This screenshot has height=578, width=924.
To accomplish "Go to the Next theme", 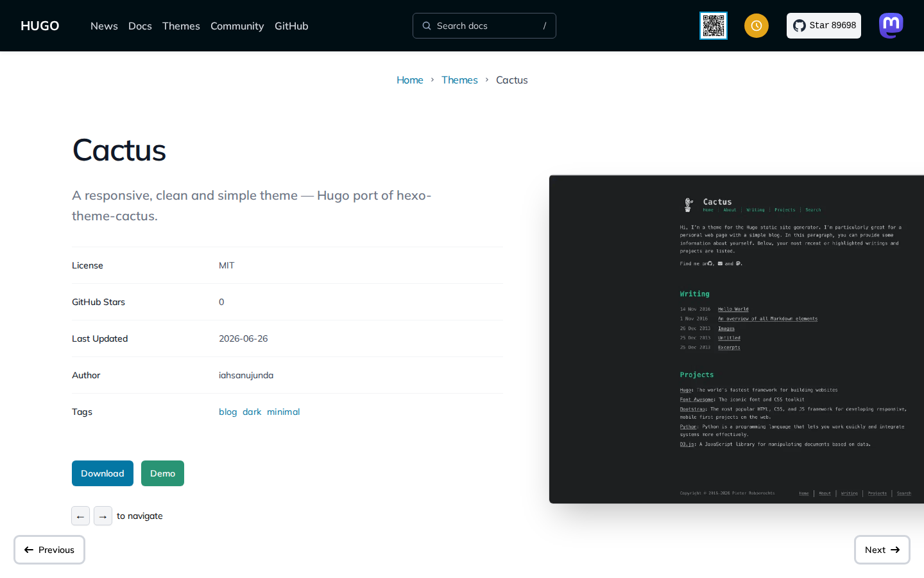I will (x=882, y=550).
